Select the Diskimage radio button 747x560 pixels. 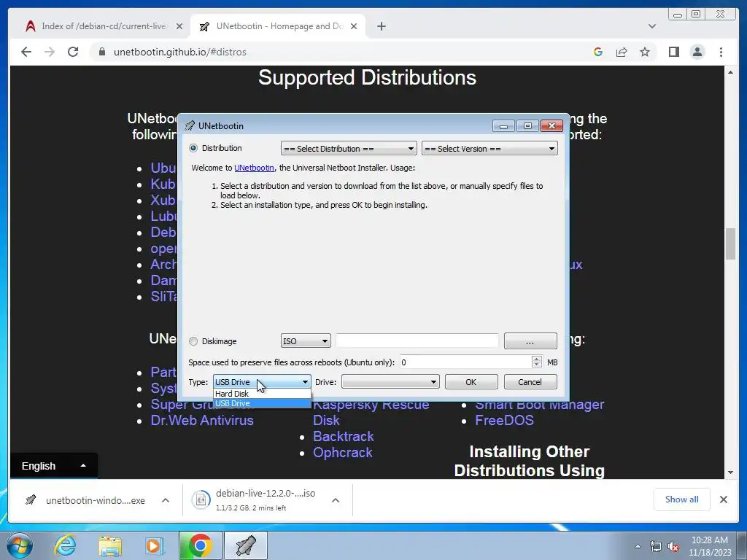point(193,341)
